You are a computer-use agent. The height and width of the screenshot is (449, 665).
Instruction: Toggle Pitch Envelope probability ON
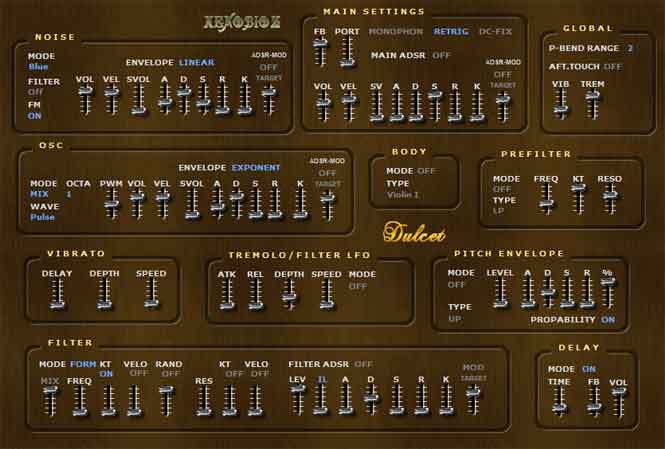tap(608, 320)
